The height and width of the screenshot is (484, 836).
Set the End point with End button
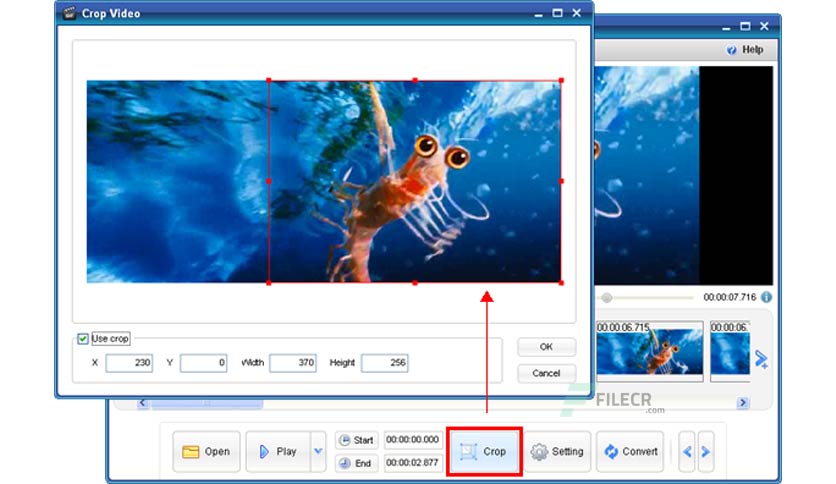pyautogui.click(x=356, y=463)
